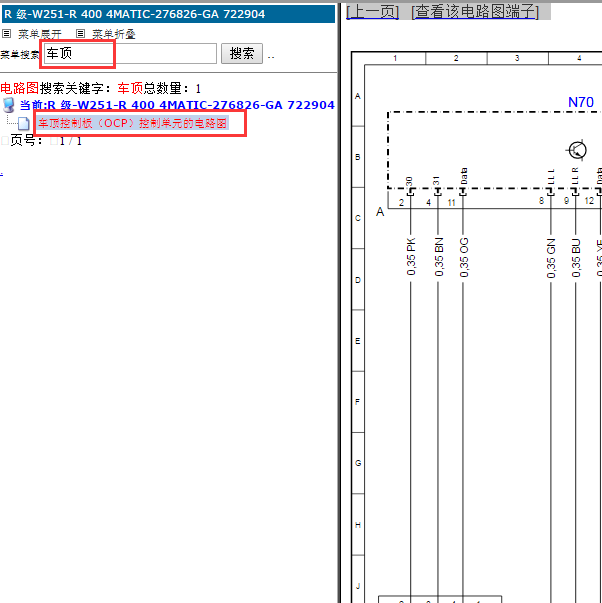This screenshot has height=603, width=602.
Task: Click connector pin number 12
Action: [589, 201]
